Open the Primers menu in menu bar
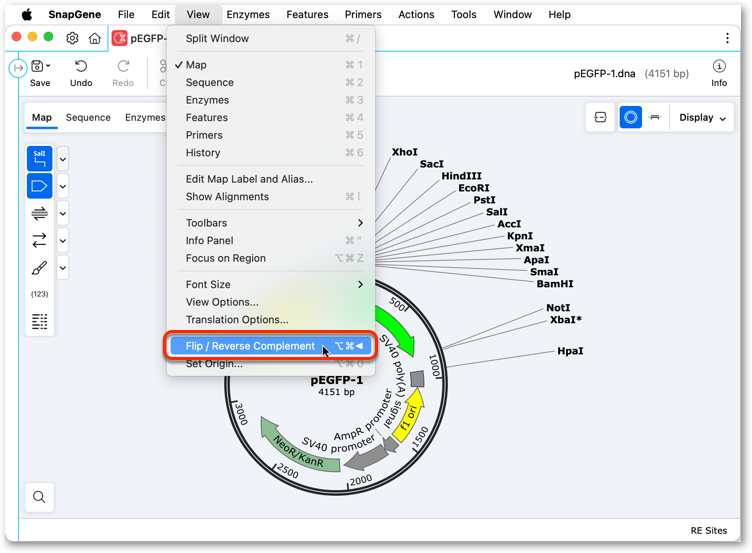The width and height of the screenshot is (752, 553). pos(363,14)
